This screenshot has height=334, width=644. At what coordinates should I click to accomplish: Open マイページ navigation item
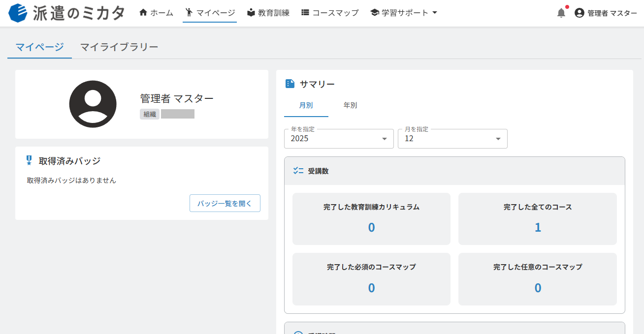[x=210, y=13]
